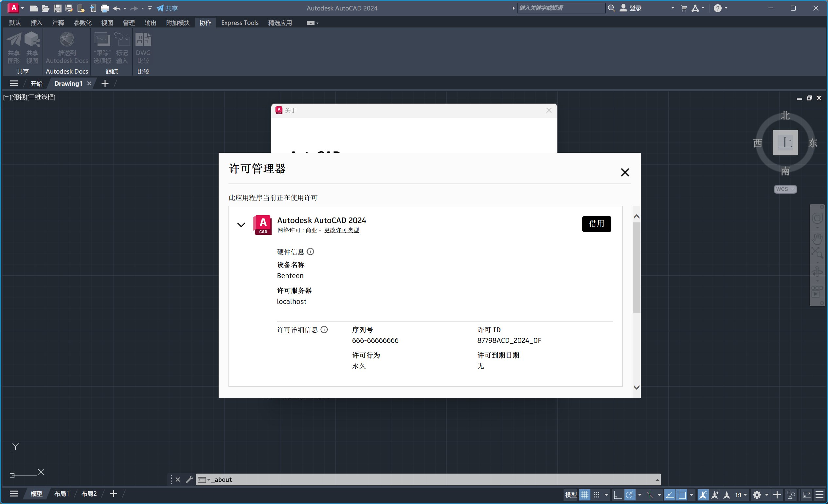Open the Redo history dropdown arrow
This screenshot has height=504, width=828.
[142, 9]
